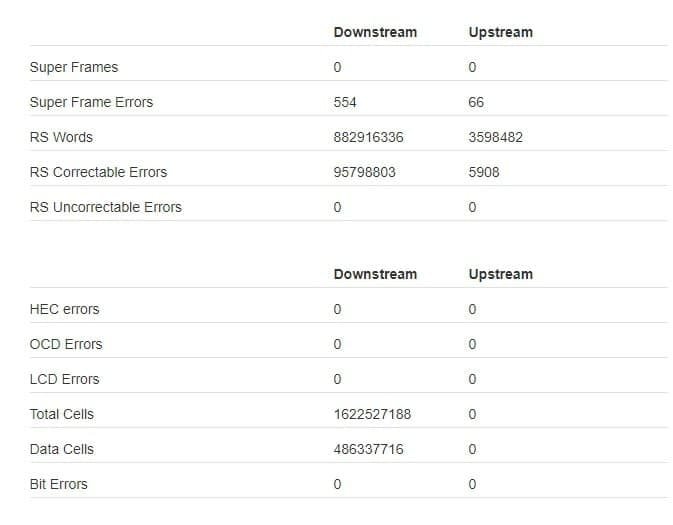Screen dimensions: 673x525
Task: Click the Data Cells row label
Action: [x=62, y=449]
